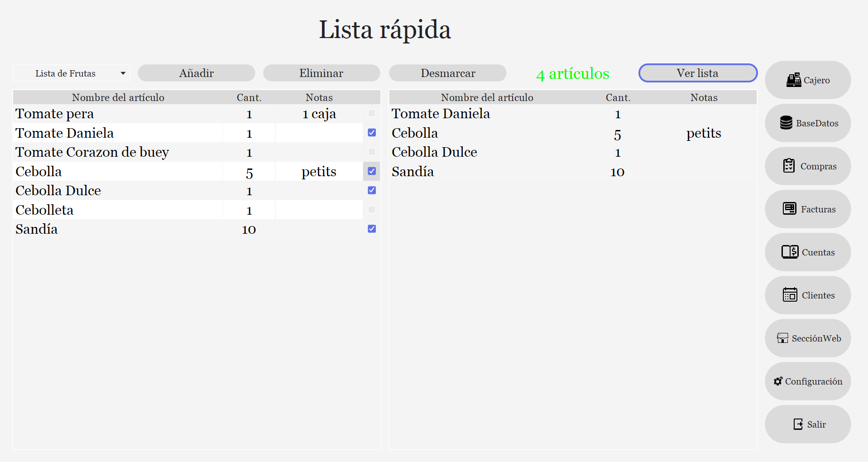Uncheck the Tomate Daniela checkbox
Viewport: 868px width, 462px height.
[x=372, y=133]
